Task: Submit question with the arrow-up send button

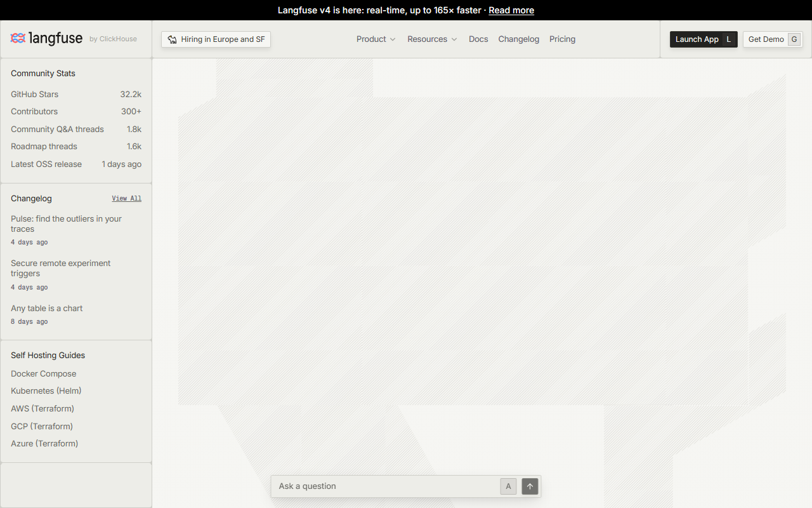Action: (530, 486)
